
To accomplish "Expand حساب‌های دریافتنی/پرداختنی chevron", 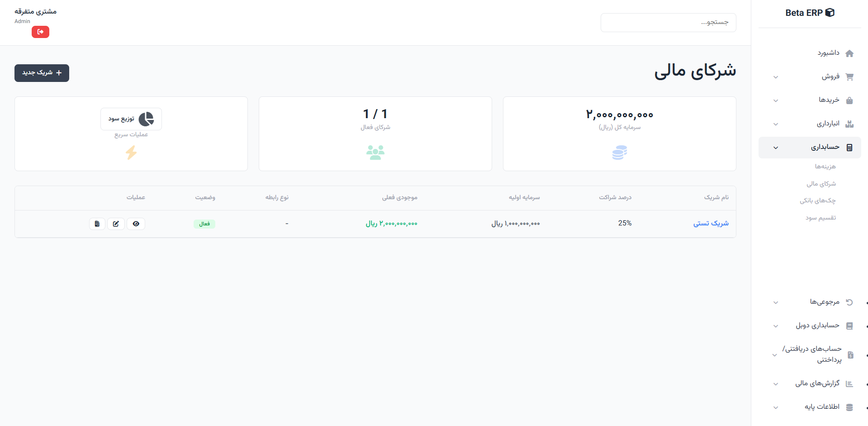I will [774, 355].
